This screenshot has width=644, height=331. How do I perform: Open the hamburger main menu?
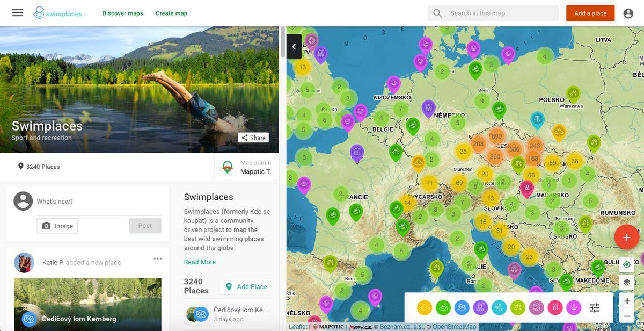pos(18,13)
